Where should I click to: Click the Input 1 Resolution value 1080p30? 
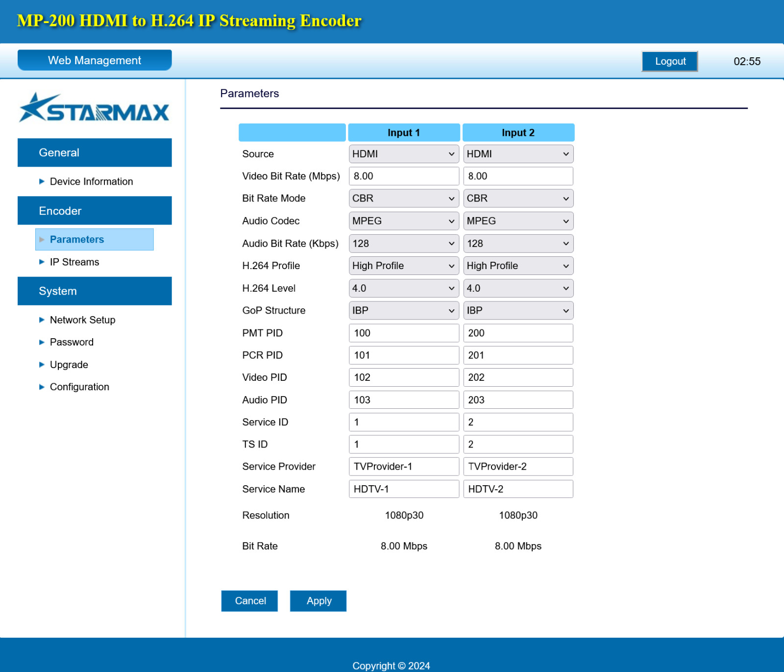tap(404, 515)
